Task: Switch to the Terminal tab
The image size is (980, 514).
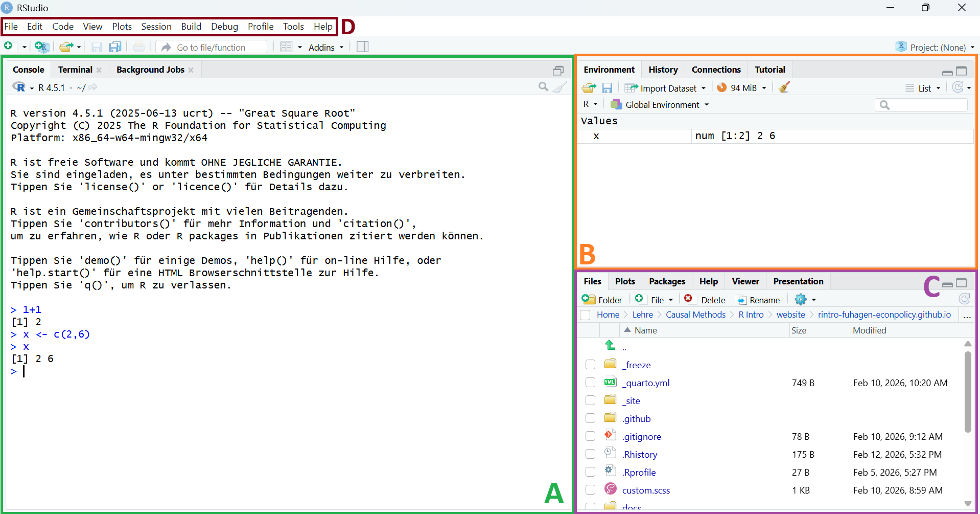Action: (75, 70)
